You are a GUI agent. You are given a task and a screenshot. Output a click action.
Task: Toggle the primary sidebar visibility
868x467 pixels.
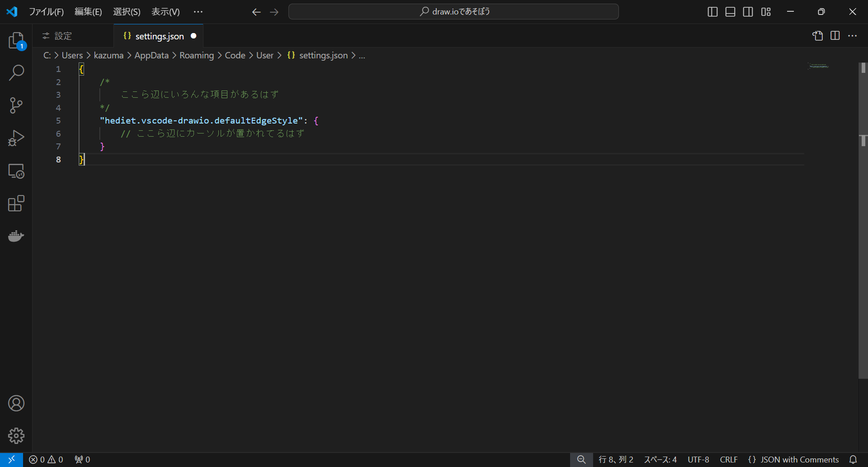click(x=712, y=12)
